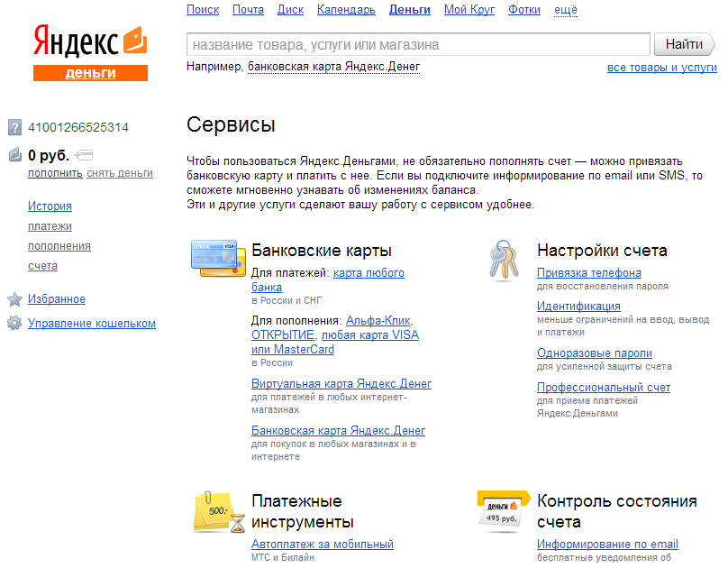Click the Контроль состояния счета heading
This screenshot has width=728, height=568.
click(617, 511)
